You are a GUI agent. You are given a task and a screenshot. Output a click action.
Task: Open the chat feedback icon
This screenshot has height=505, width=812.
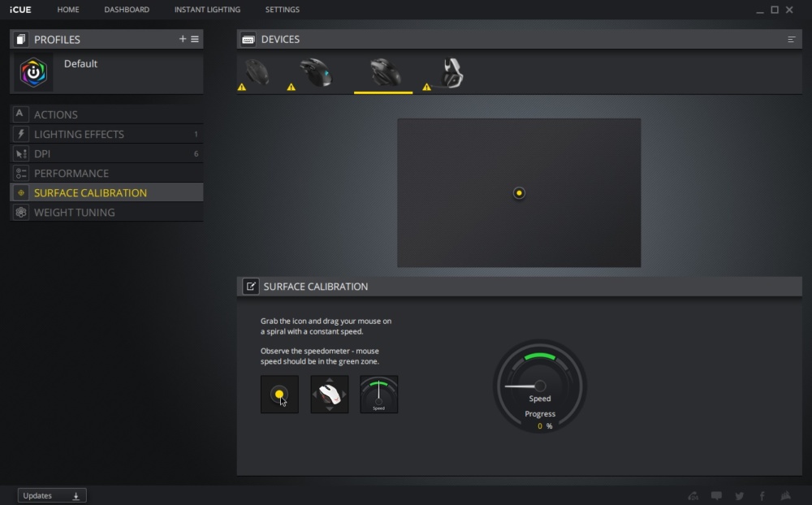point(716,496)
